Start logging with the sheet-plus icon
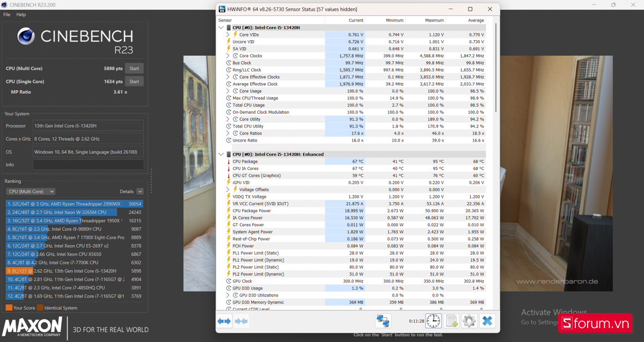The image size is (644, 342). click(x=452, y=321)
